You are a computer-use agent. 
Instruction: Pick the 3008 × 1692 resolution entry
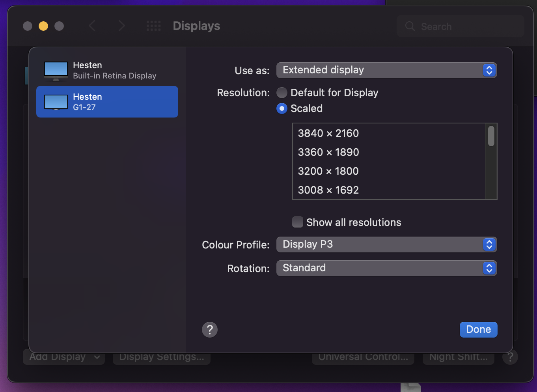pos(328,190)
